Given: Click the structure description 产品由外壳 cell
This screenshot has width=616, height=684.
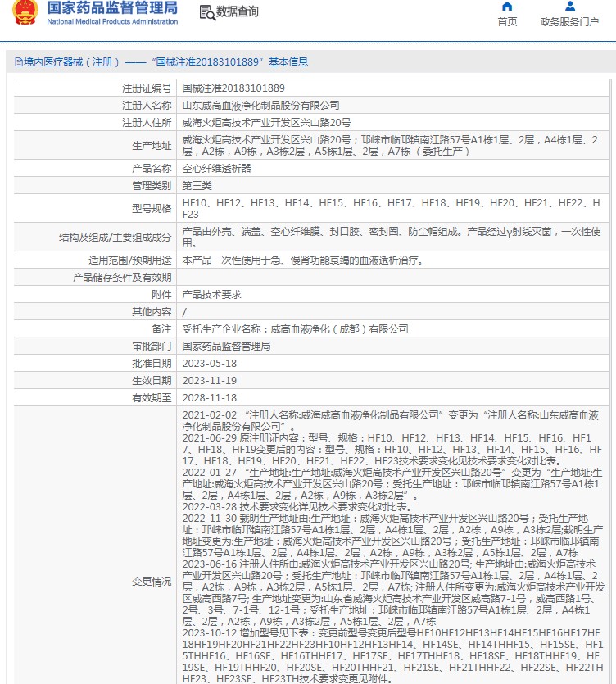Looking at the screenshot, I should click(x=392, y=237).
